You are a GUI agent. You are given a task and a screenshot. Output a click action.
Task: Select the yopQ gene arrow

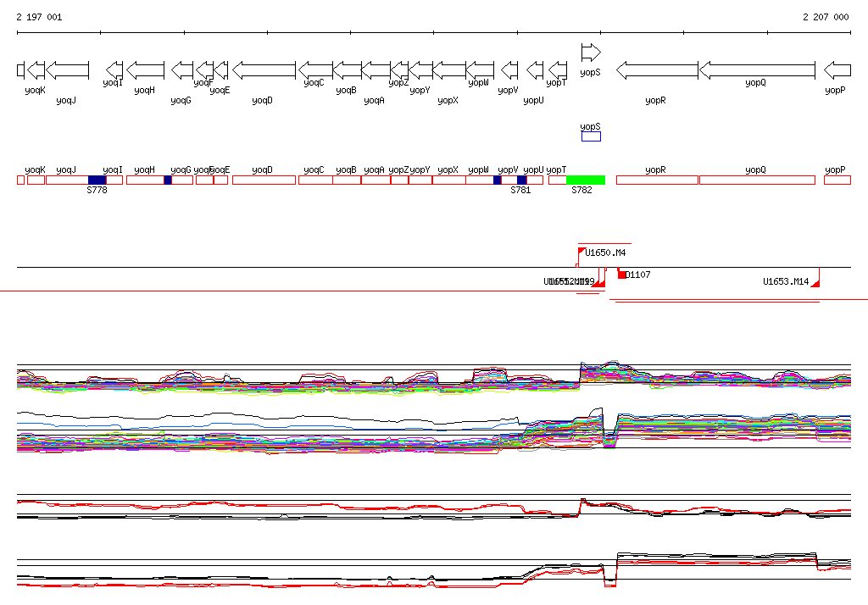[x=757, y=70]
